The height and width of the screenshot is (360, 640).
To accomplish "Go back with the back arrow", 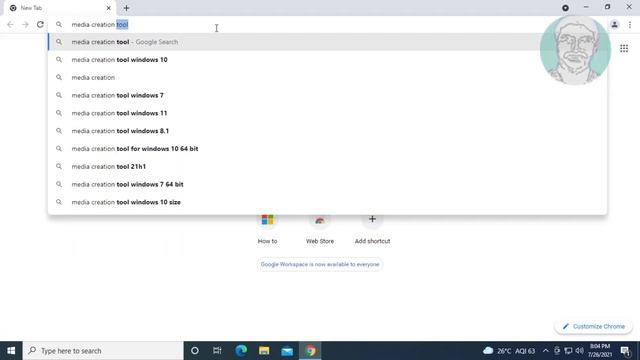I will coord(10,24).
